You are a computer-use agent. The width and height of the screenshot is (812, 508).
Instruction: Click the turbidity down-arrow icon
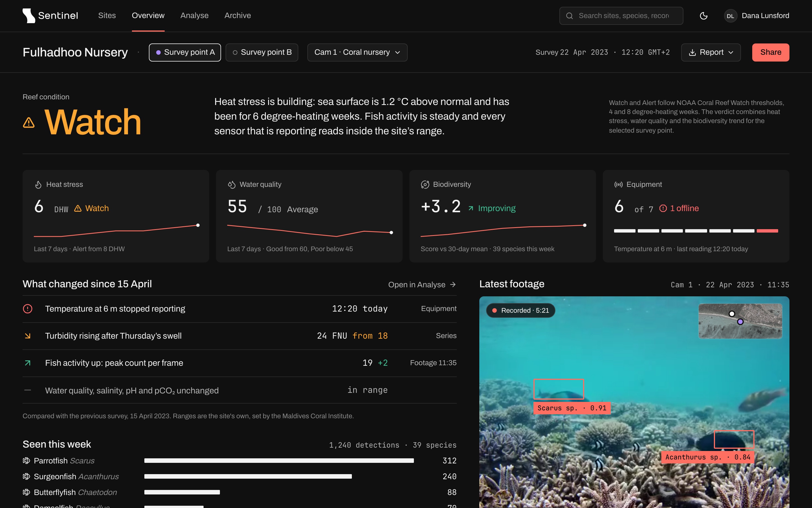28,336
